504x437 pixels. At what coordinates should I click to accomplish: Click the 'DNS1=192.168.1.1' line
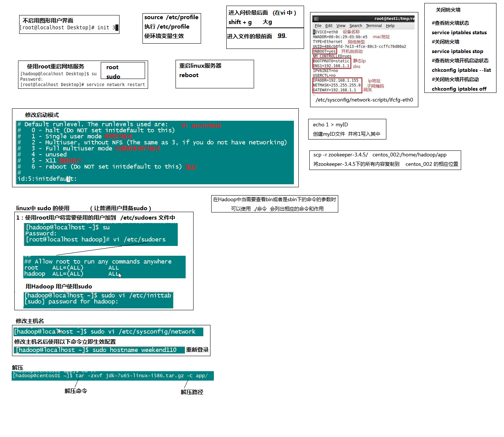pyautogui.click(x=331, y=66)
